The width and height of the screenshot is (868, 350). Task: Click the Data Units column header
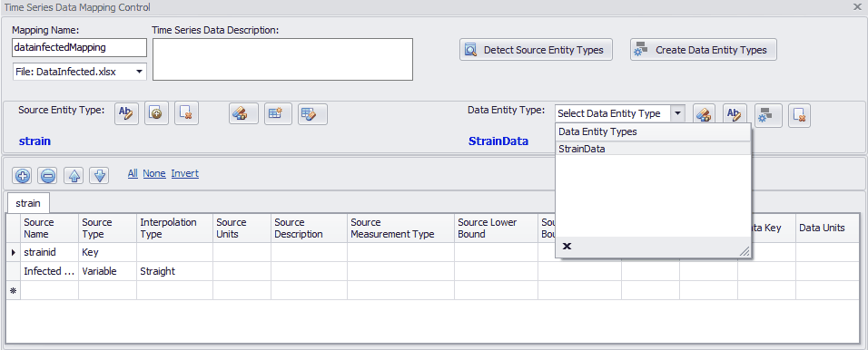pyautogui.click(x=827, y=228)
